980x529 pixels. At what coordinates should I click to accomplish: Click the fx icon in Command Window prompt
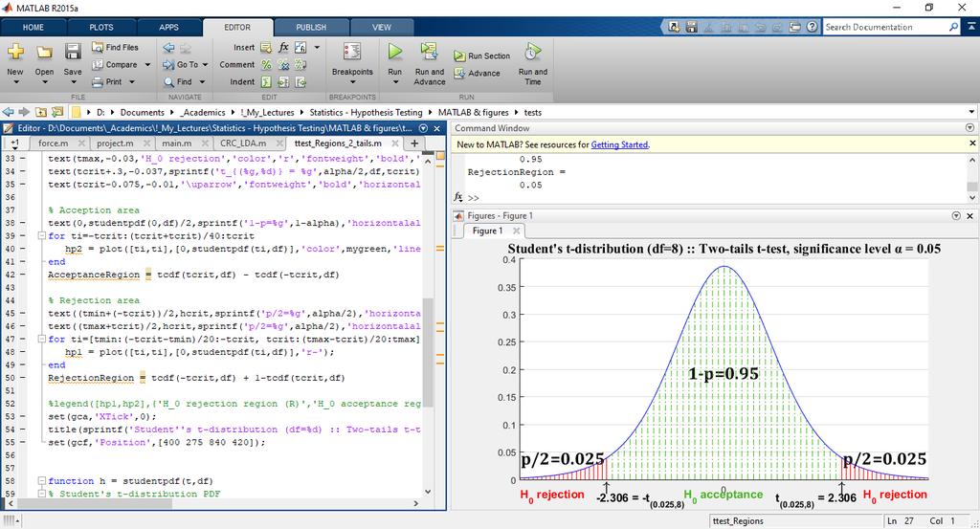tap(458, 197)
